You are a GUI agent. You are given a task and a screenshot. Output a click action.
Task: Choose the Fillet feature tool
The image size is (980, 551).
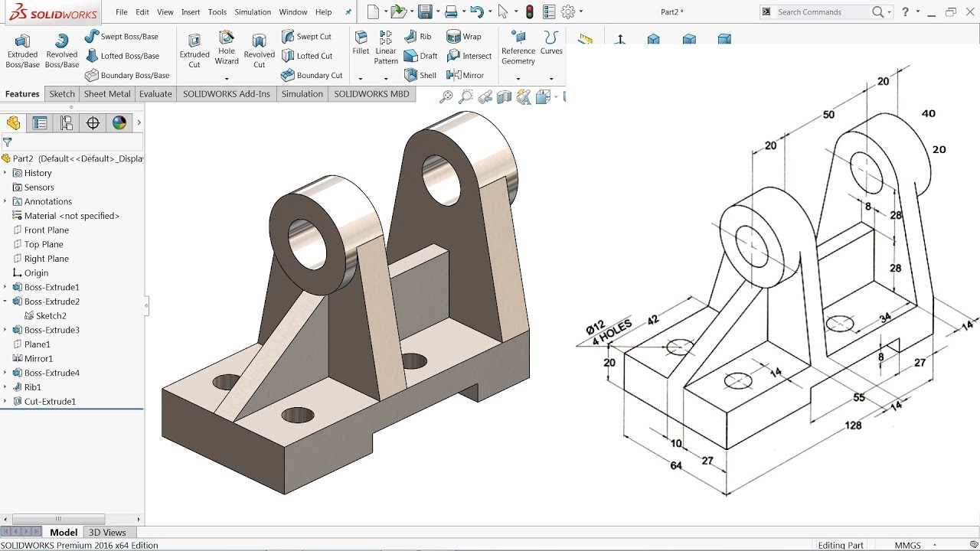(x=361, y=44)
